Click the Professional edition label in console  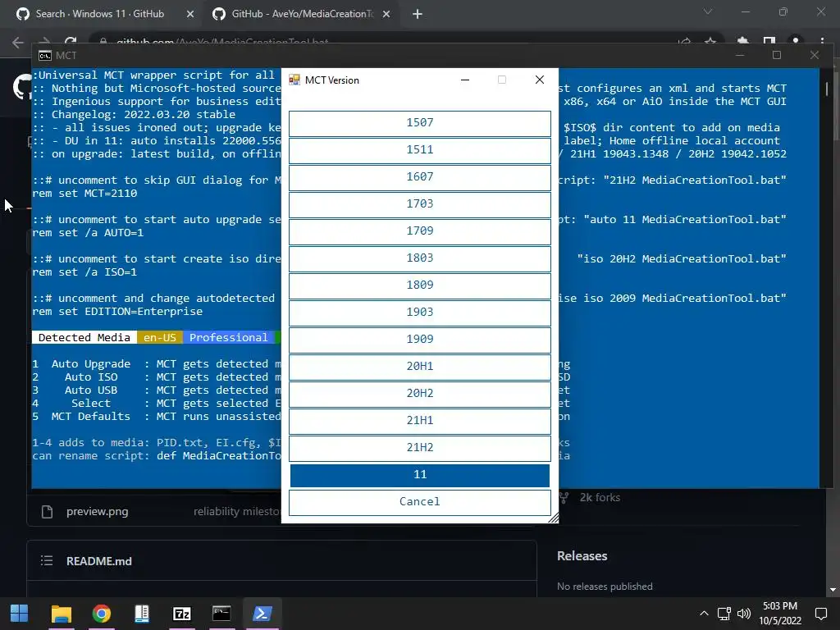228,337
